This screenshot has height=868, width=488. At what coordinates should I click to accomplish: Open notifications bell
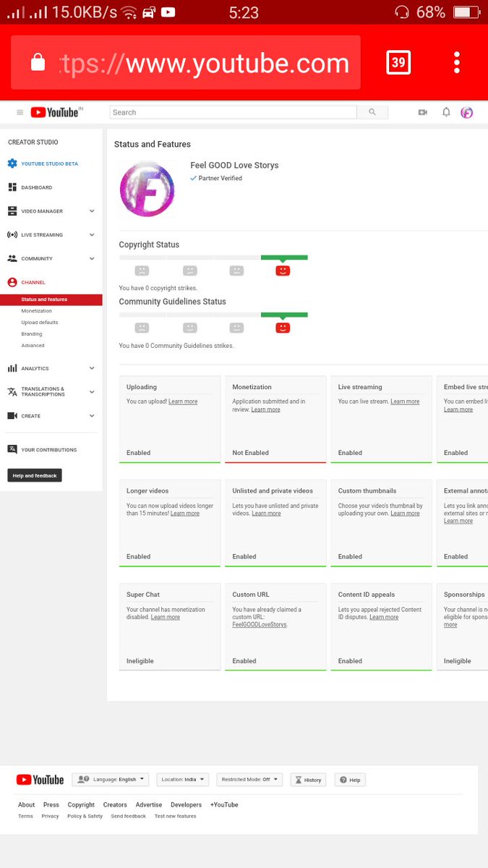point(446,112)
